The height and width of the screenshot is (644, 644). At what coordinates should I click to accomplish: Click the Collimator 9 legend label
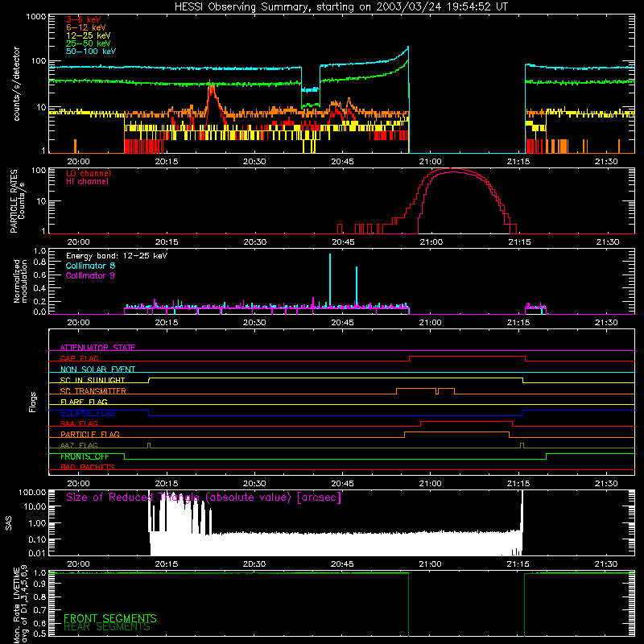pyautogui.click(x=90, y=275)
